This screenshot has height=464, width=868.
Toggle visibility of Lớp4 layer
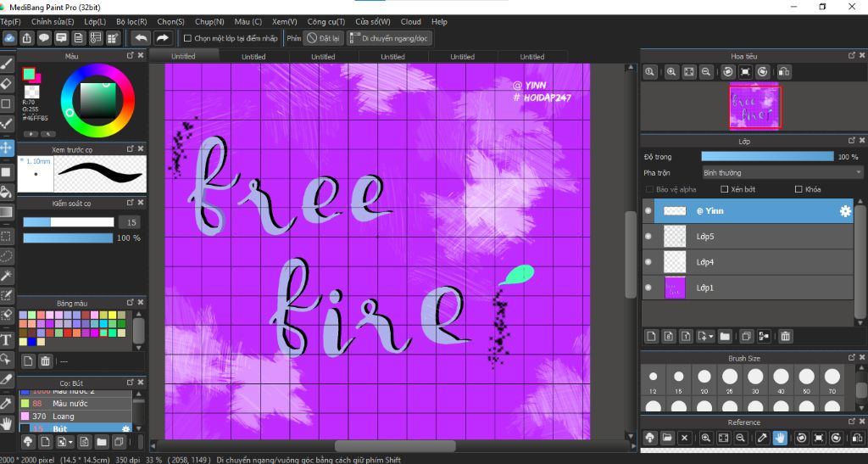point(648,262)
